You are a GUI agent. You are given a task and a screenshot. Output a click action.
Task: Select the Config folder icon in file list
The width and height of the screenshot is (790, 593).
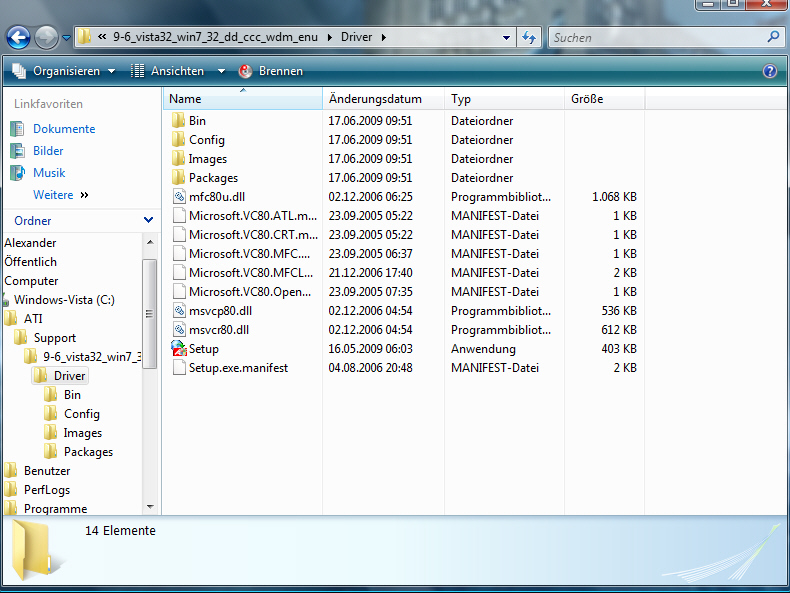pos(178,140)
